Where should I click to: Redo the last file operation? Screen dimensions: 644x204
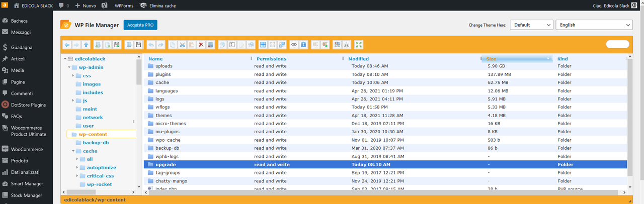(x=160, y=44)
